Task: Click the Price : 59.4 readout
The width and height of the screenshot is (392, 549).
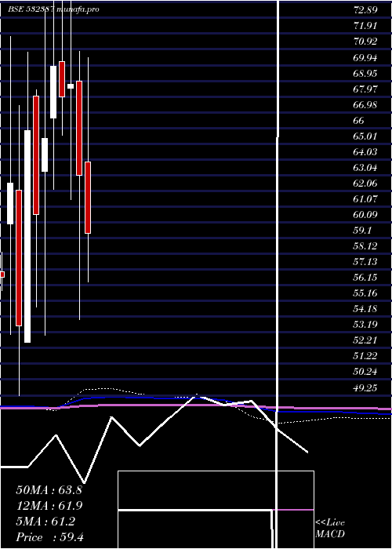Action: pyautogui.click(x=49, y=537)
